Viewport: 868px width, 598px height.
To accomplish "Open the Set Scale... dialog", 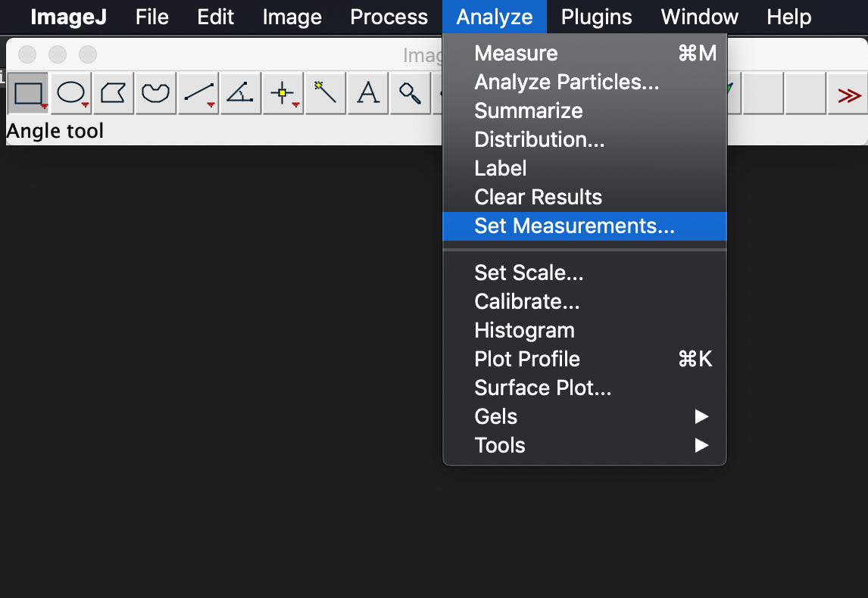I will coord(529,273).
